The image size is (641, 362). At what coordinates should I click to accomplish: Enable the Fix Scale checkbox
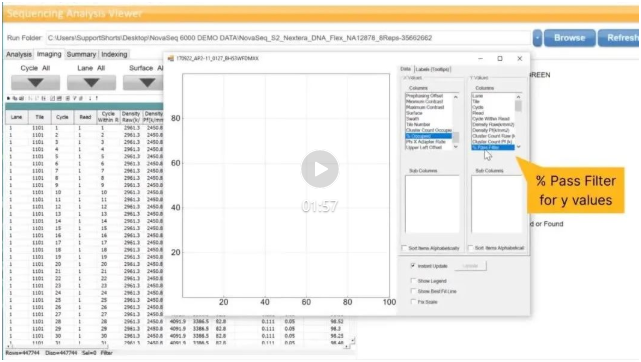413,302
